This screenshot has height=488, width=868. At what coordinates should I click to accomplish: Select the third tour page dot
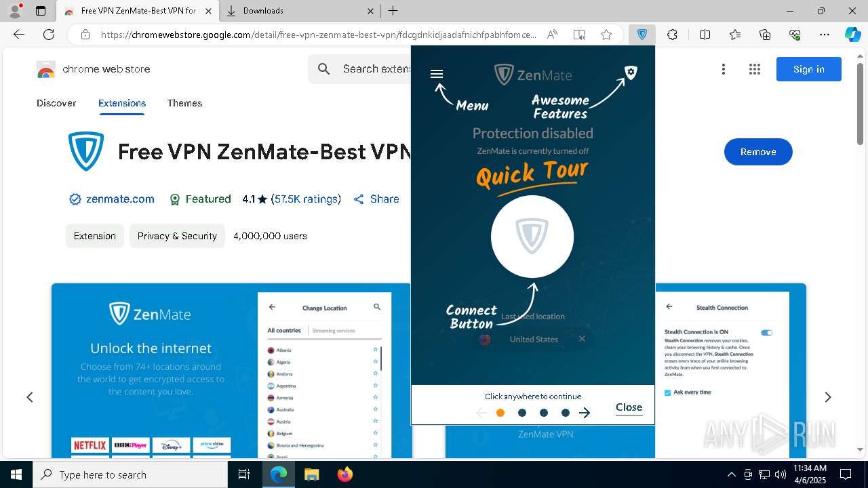click(x=544, y=413)
